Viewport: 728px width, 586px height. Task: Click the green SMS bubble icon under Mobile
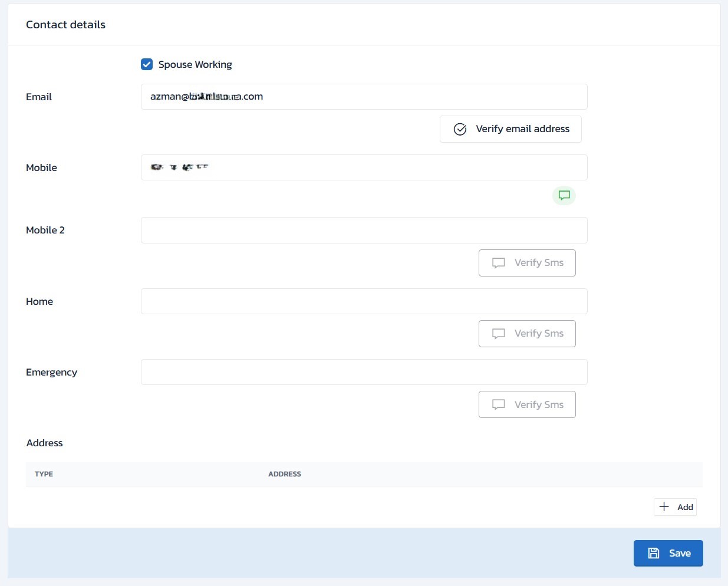[564, 195]
